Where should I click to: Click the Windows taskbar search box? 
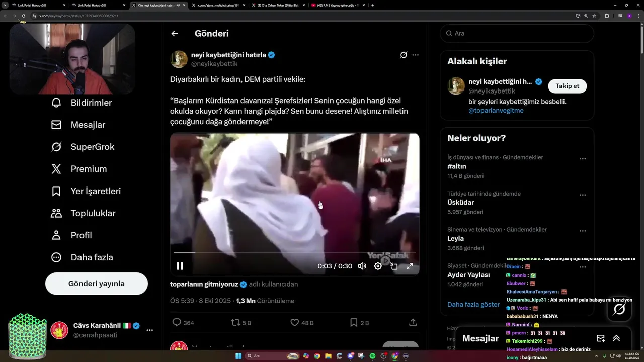click(x=272, y=356)
